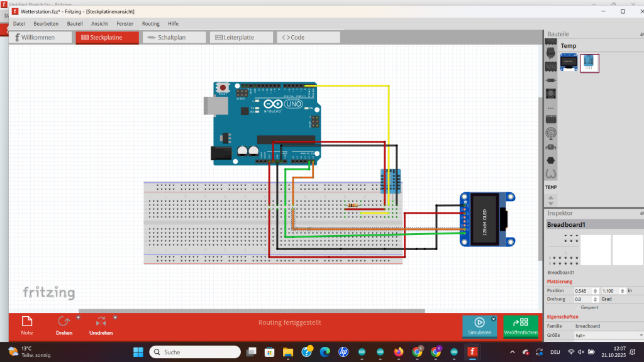Image resolution: width=644 pixels, height=362 pixels.
Task: Open the Umdrehen options dropdown arrow
Action: (x=115, y=318)
